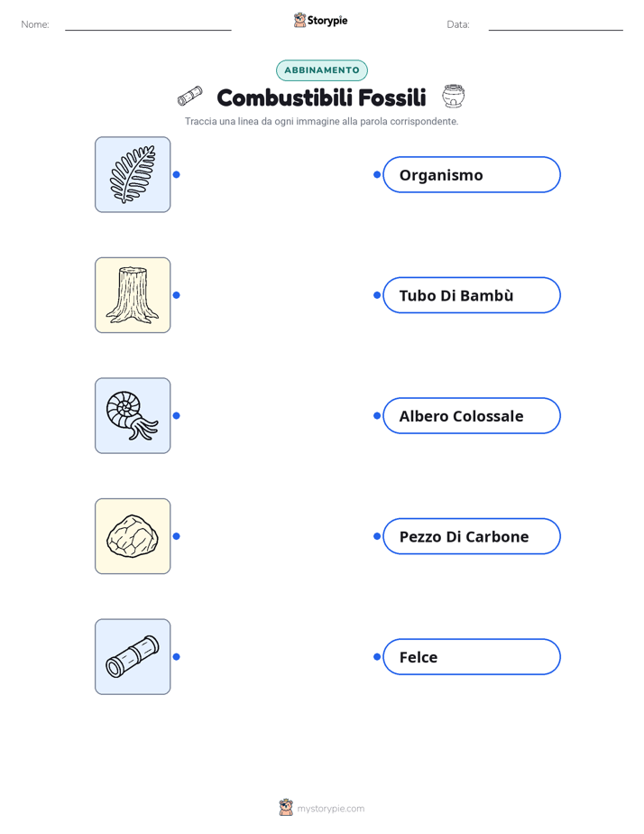Screen dimensions: 644x834
Task: Select the coal lump picture card
Action: coord(133,536)
